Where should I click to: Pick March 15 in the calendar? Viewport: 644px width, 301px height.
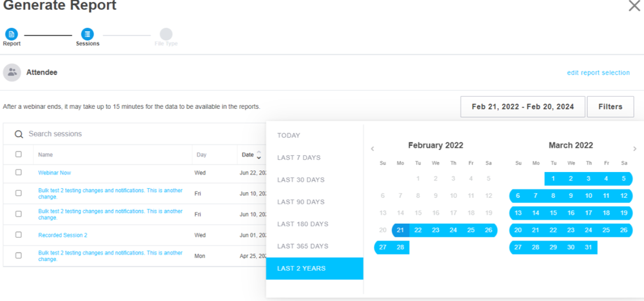[x=552, y=213]
